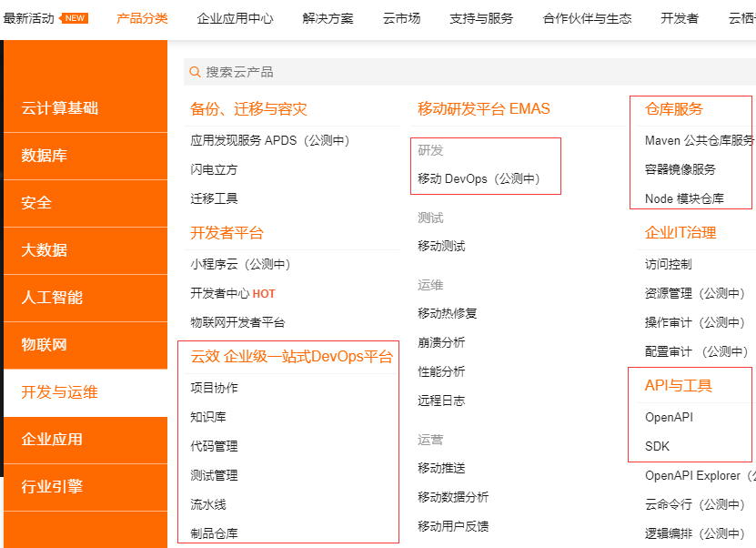Open the 云市场 top menu

401,18
